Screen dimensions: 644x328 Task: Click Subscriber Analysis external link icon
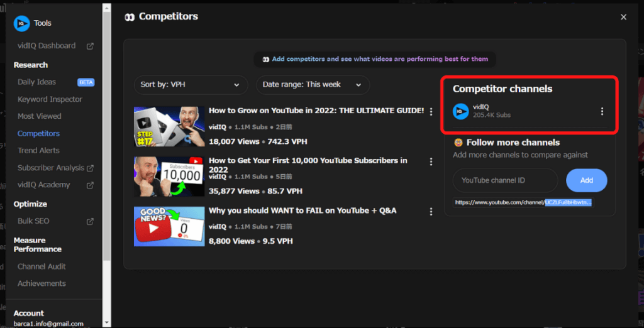[x=90, y=168]
